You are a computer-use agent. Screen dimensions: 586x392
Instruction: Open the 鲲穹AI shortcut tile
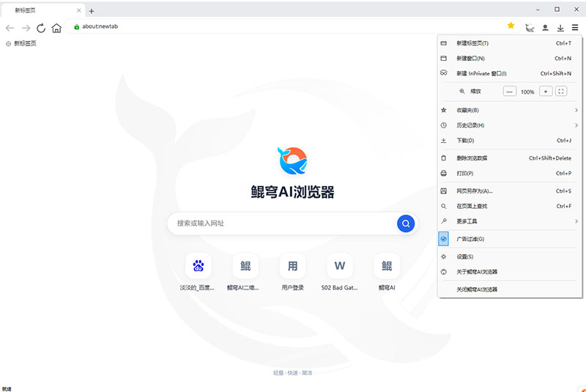click(387, 266)
